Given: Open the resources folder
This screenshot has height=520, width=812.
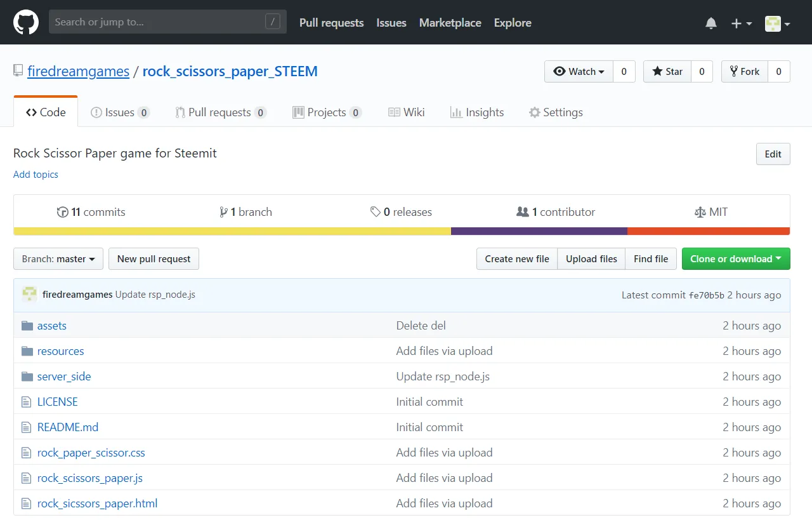Looking at the screenshot, I should point(60,351).
